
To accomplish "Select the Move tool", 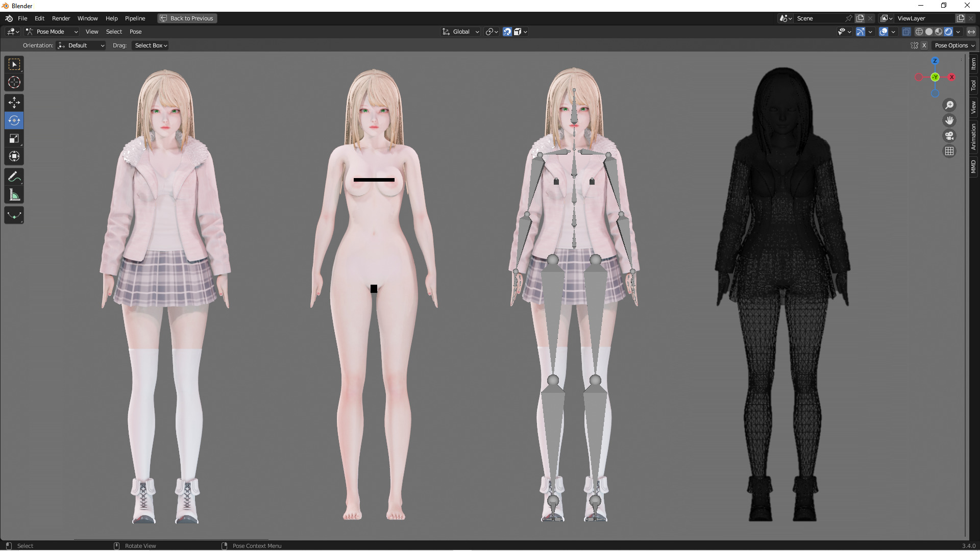I will (x=14, y=103).
